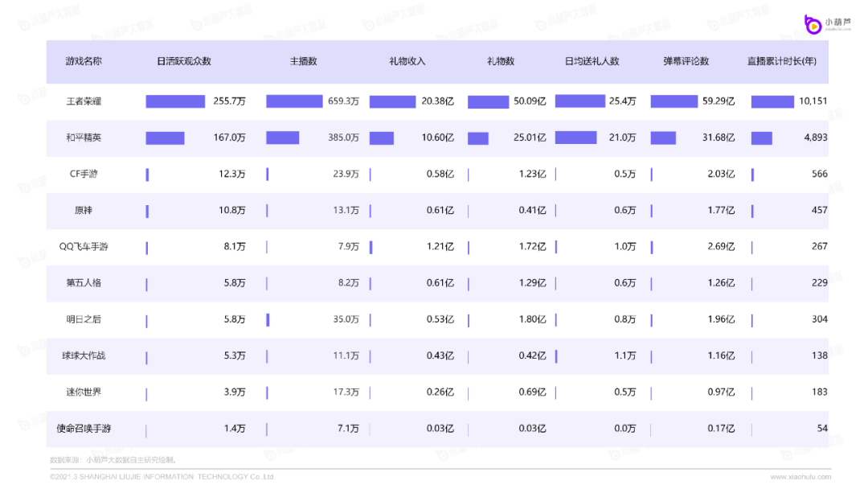Click the 小葫芦 logo icon
The image size is (868, 489).
812,23
